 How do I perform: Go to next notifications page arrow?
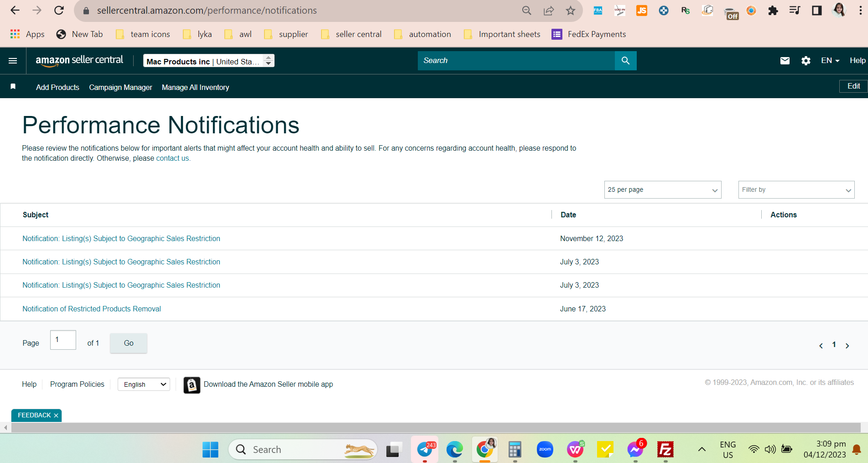coord(847,346)
